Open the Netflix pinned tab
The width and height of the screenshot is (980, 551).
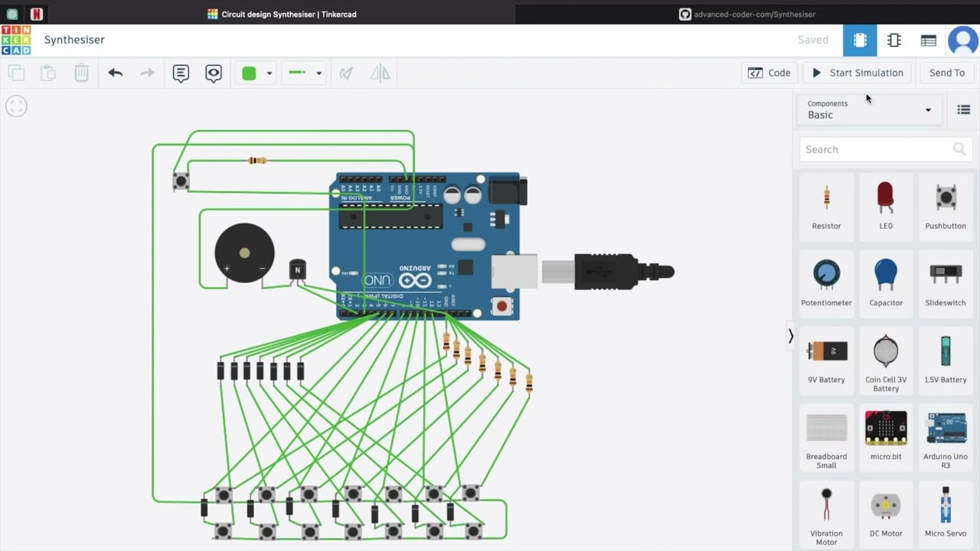(x=36, y=14)
